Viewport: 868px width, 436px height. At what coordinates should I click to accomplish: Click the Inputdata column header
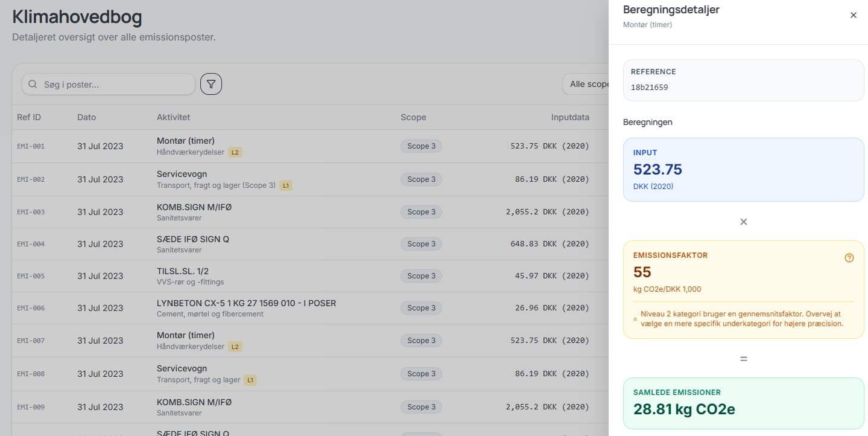[570, 117]
